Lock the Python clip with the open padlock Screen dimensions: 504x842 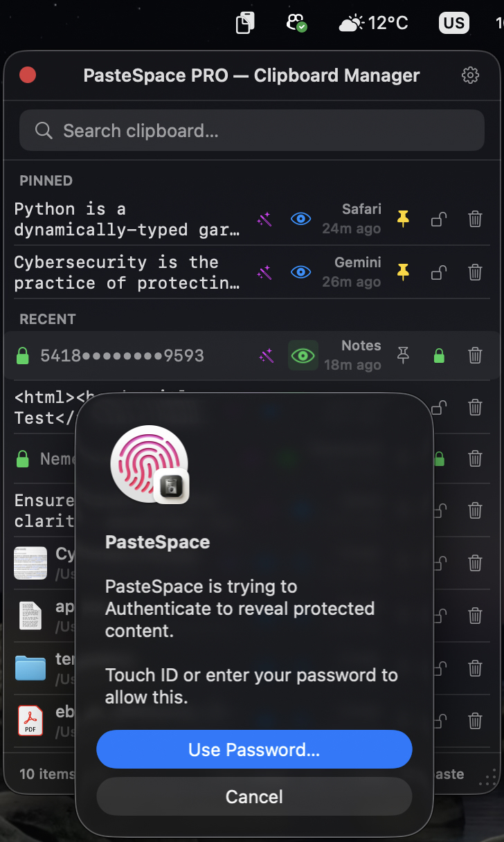pos(439,220)
